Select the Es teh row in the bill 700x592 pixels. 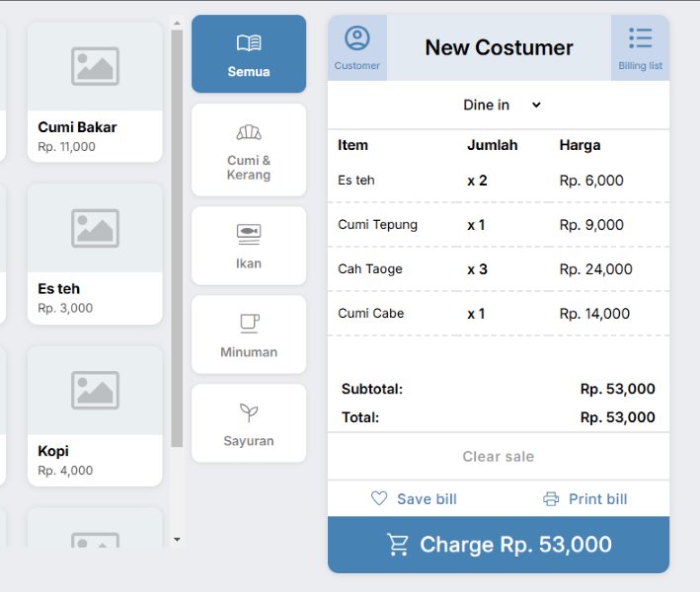coord(499,181)
